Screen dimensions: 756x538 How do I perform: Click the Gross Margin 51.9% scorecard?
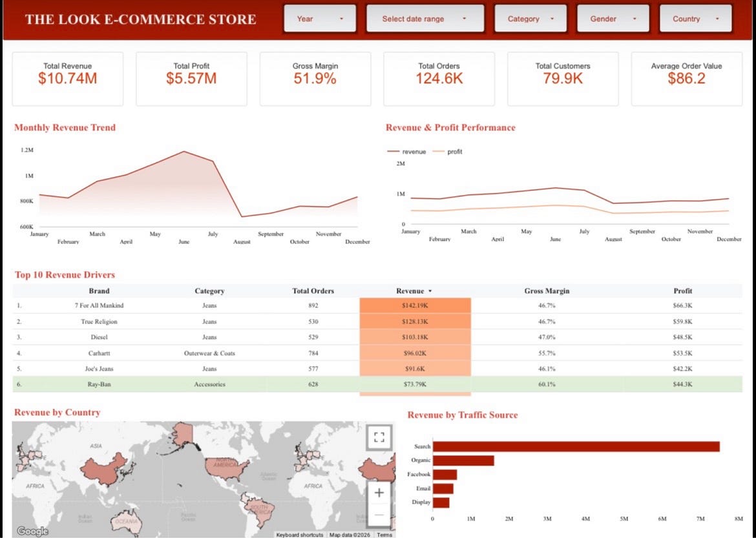315,79
